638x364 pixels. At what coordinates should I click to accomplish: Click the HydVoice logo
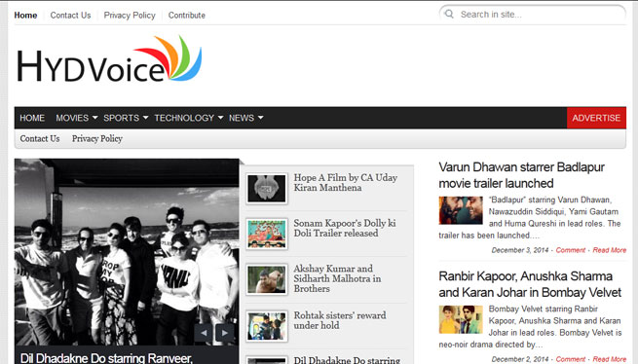click(x=109, y=59)
